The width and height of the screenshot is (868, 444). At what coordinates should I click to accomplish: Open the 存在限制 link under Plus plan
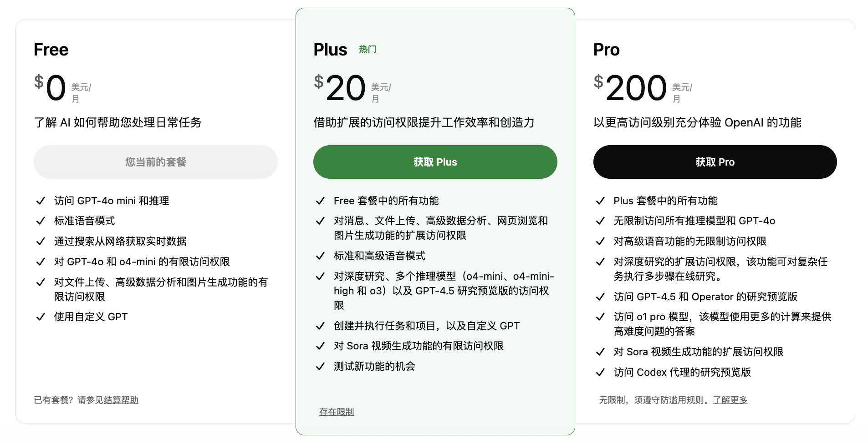click(x=337, y=412)
